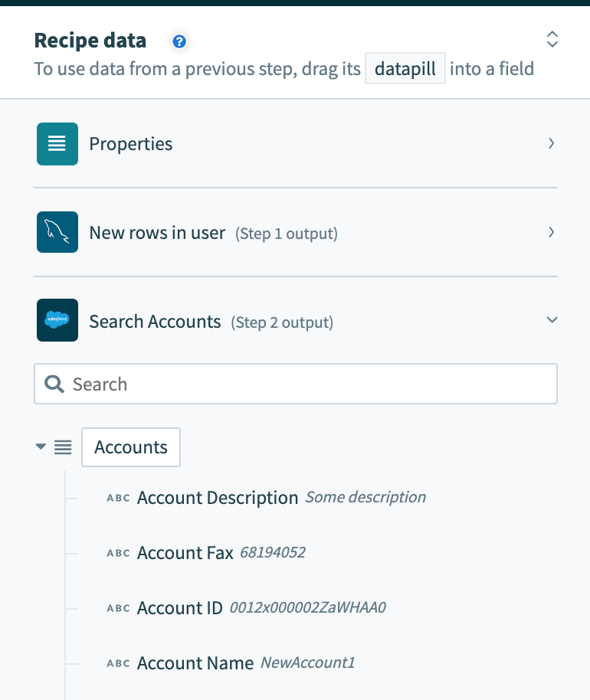Expand the New rows in user output
Viewport: 590px width, 700px height.
[551, 232]
